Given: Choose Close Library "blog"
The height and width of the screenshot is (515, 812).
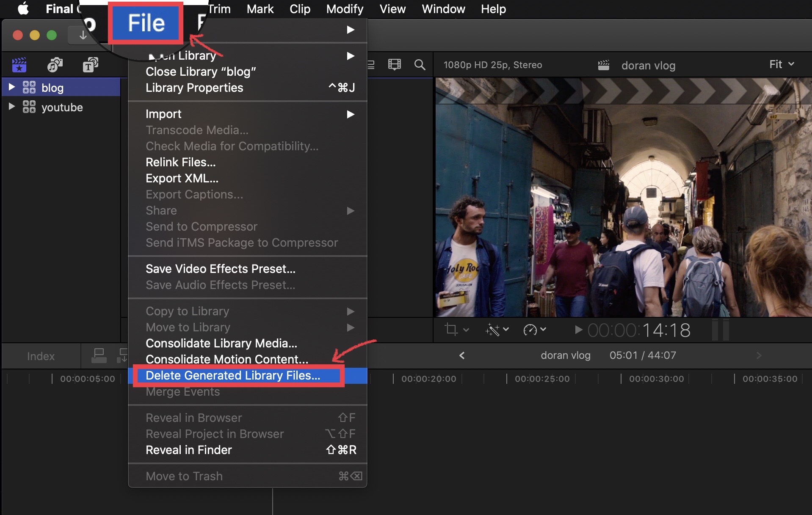Looking at the screenshot, I should [248, 72].
